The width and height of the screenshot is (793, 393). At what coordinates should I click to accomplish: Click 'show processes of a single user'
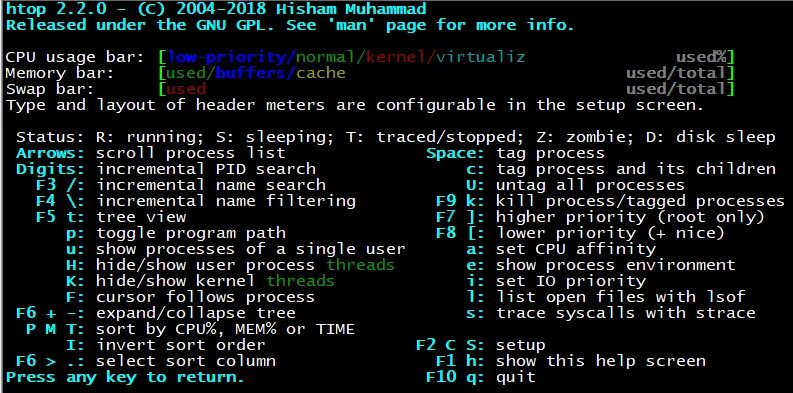click(x=251, y=249)
